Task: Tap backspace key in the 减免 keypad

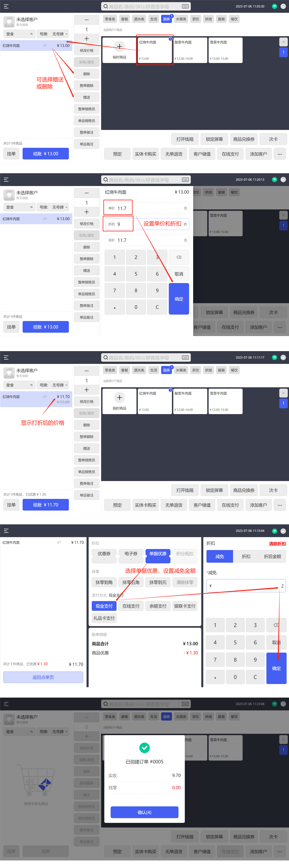Action: click(x=276, y=625)
